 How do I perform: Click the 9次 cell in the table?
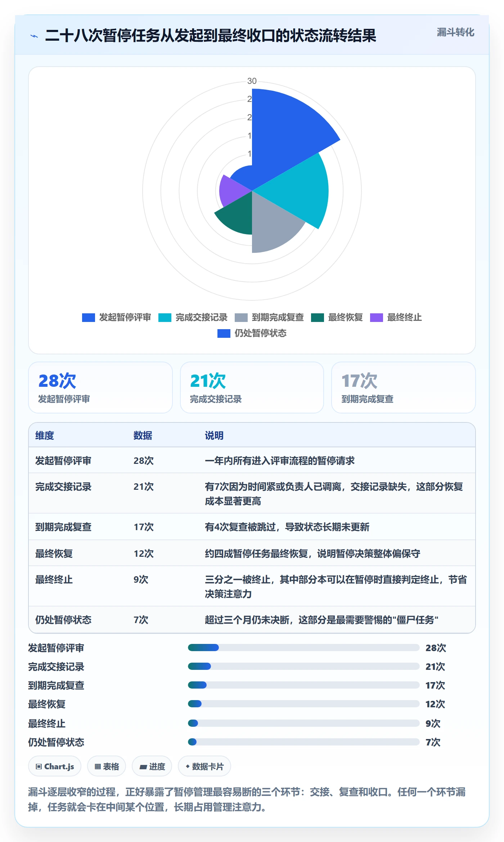141,579
